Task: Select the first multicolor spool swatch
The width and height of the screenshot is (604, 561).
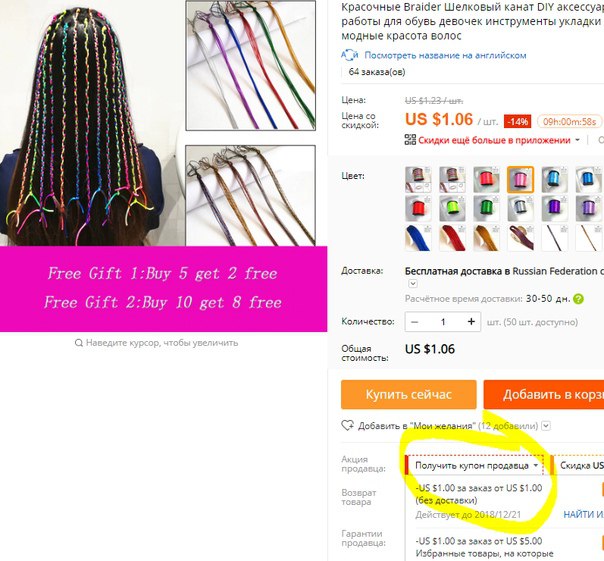Action: [418, 180]
